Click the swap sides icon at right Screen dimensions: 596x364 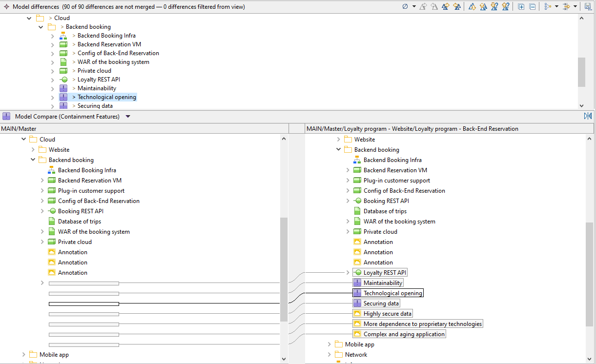click(588, 116)
